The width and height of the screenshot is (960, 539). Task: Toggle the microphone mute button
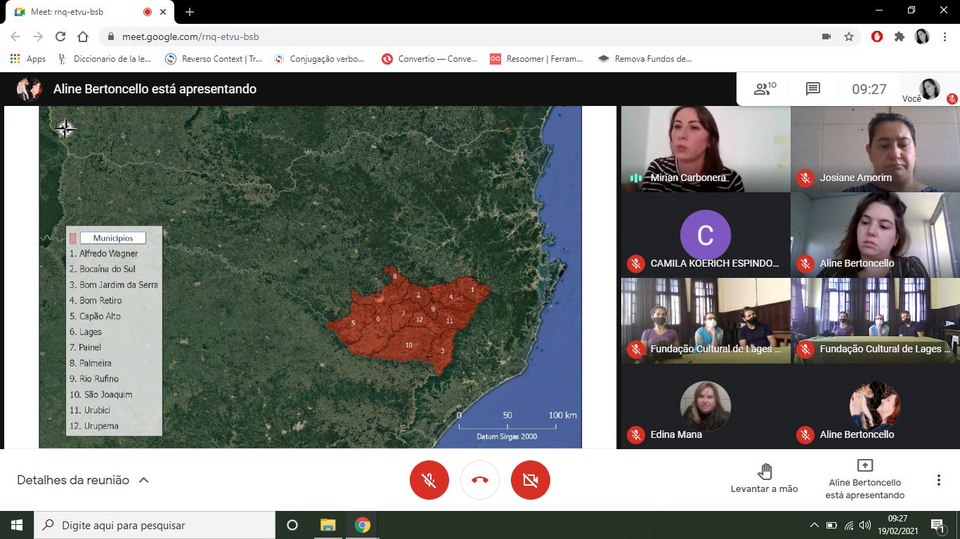429,480
